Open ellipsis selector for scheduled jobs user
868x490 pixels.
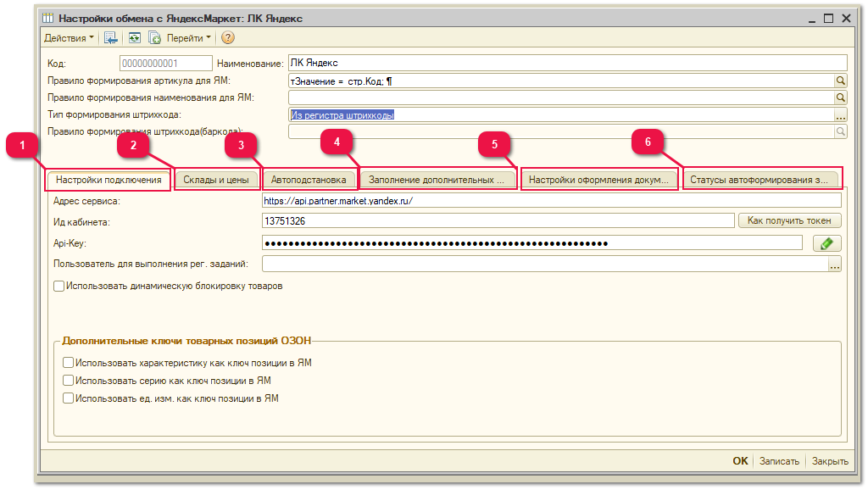coord(835,264)
